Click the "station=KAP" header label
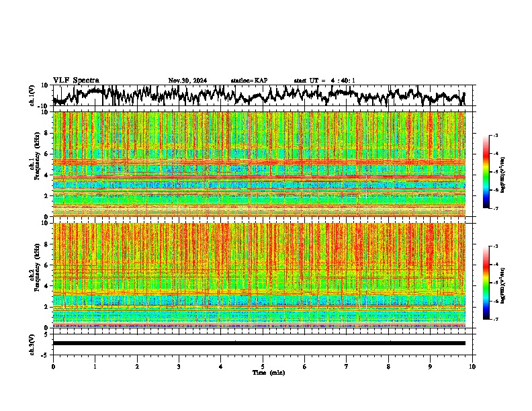 tap(249, 81)
